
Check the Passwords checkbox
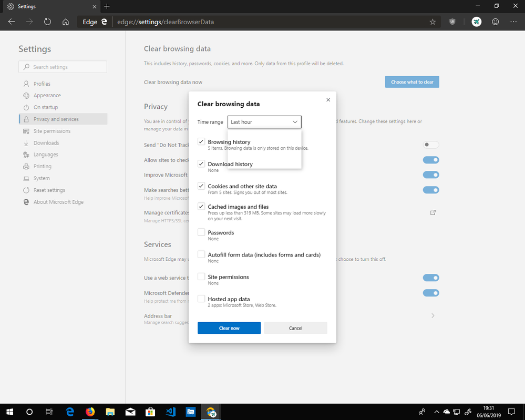(x=201, y=232)
